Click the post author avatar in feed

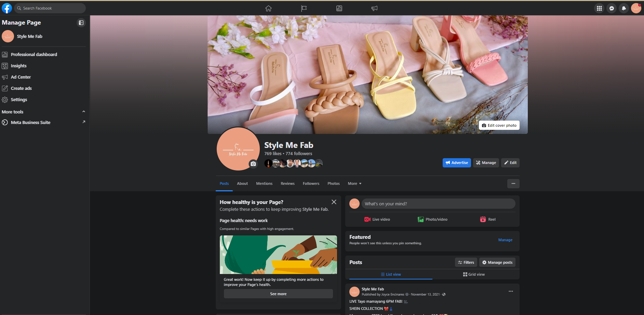tap(354, 292)
